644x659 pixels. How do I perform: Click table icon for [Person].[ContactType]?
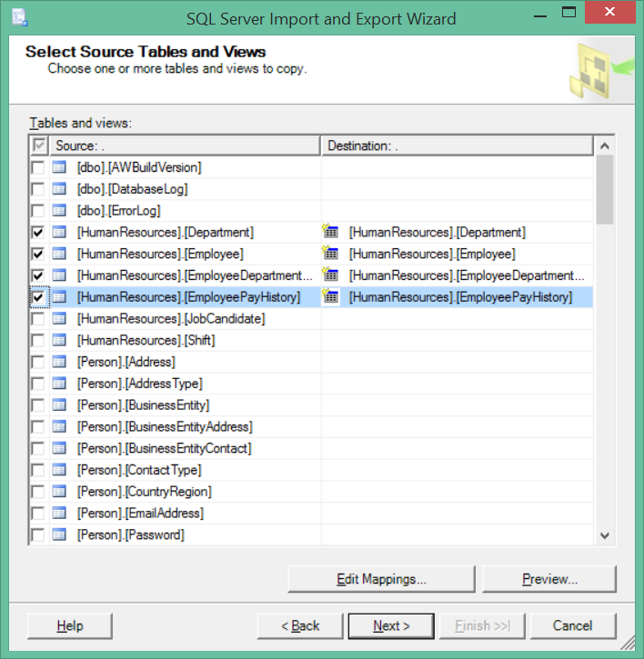coord(59,470)
